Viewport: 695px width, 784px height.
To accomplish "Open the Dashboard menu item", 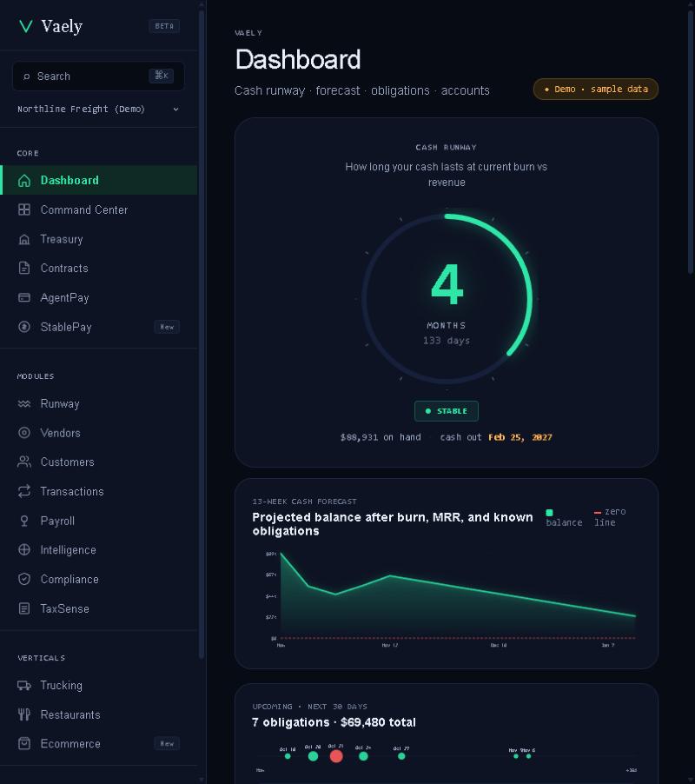I will pyautogui.click(x=99, y=180).
